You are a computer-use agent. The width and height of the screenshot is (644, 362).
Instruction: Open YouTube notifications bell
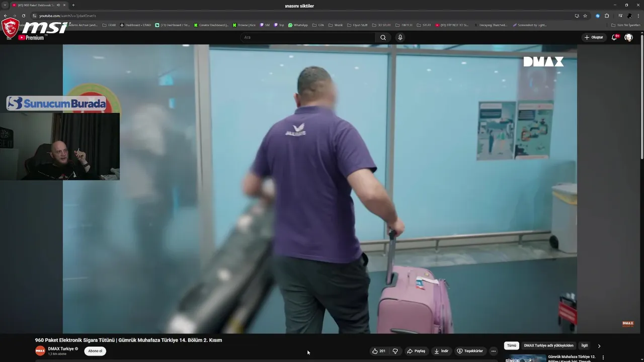(x=615, y=37)
